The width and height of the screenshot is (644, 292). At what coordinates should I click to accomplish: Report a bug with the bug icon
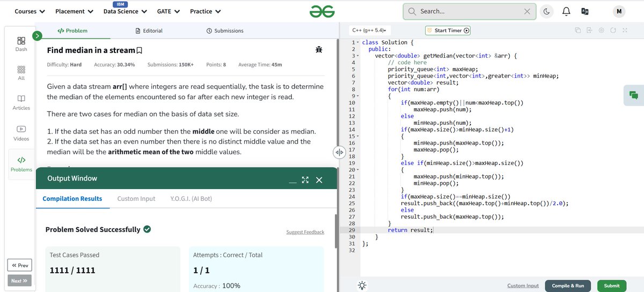[319, 50]
